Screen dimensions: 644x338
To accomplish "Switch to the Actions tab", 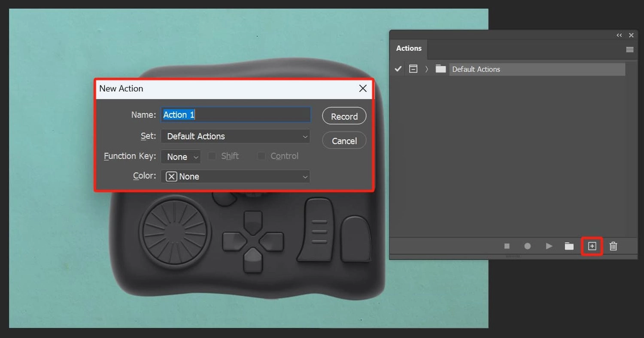I will point(409,48).
